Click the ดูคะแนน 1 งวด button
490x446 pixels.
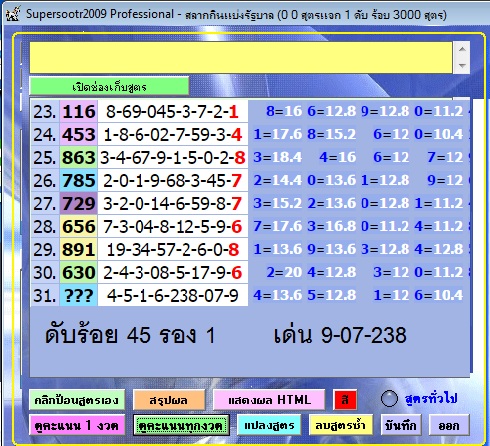pyautogui.click(x=77, y=425)
